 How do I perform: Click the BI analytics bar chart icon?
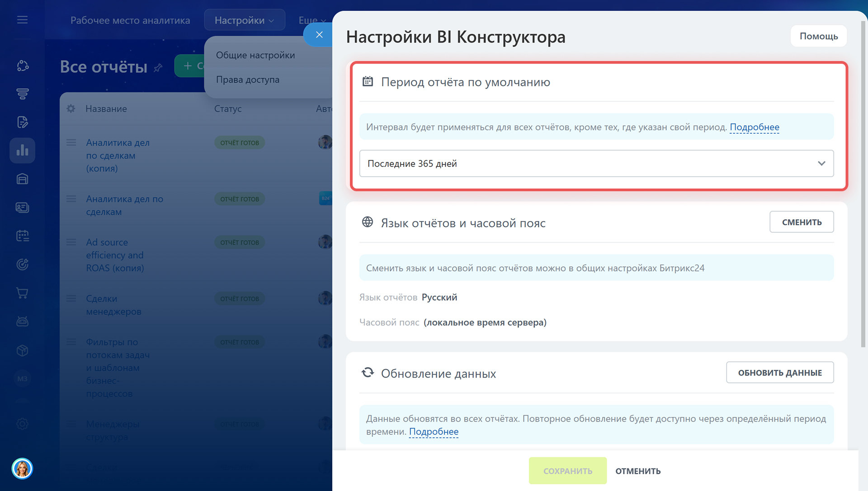pos(22,151)
